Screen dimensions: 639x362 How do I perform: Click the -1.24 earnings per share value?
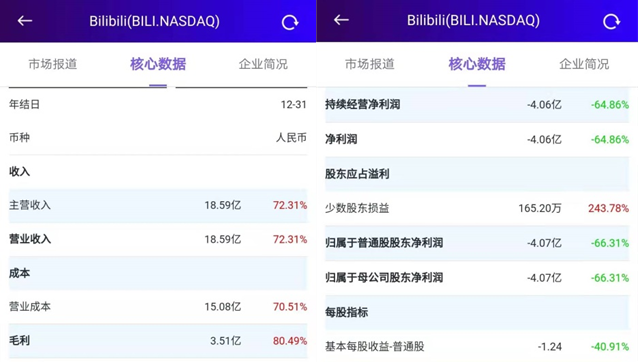pos(549,347)
